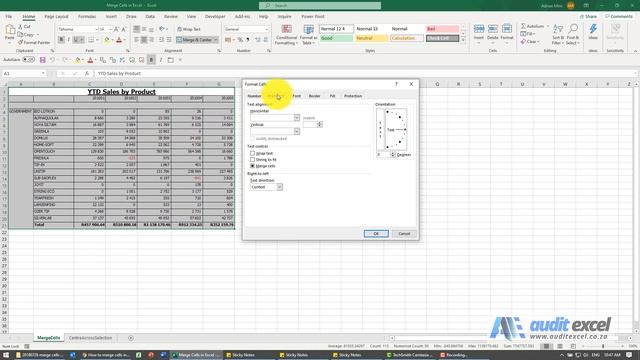
Task: Select the CentreAcrossSelection sheet tab
Action: [x=90, y=338]
